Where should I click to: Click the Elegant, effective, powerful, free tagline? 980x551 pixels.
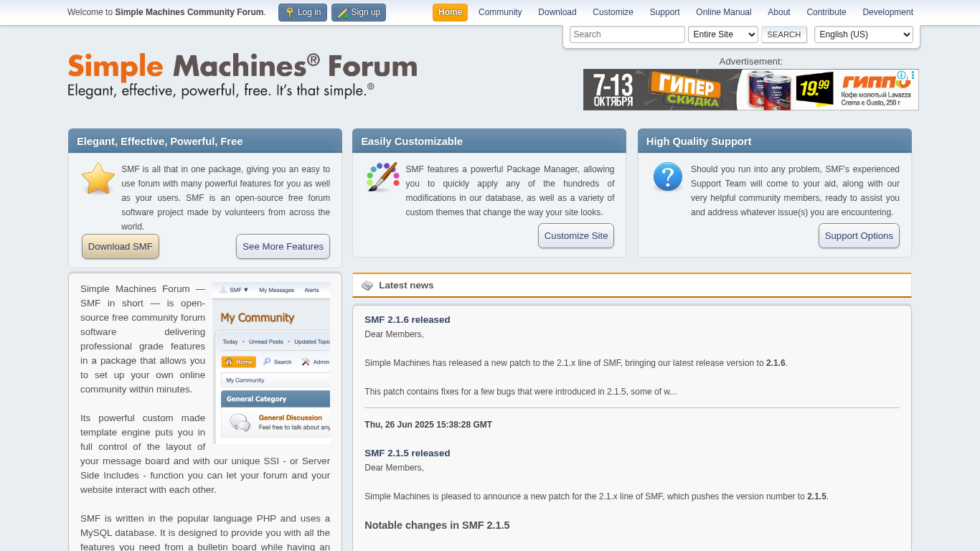tap(221, 90)
